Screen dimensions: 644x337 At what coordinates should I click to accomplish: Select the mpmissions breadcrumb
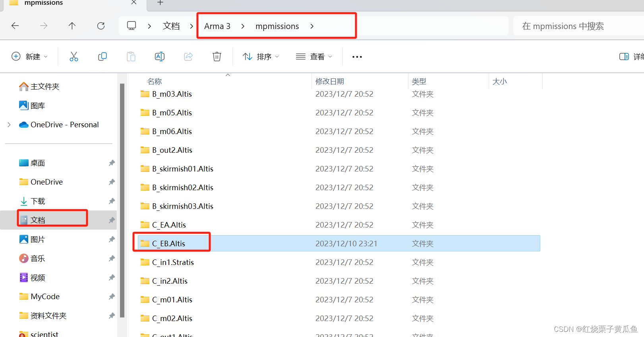(277, 26)
